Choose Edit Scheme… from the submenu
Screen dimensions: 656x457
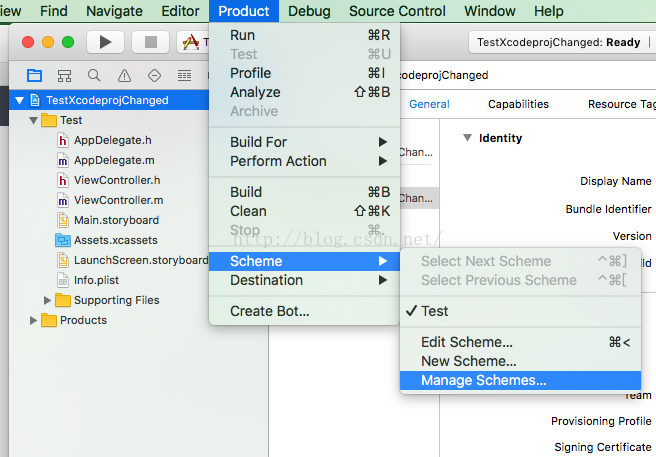(x=520, y=342)
